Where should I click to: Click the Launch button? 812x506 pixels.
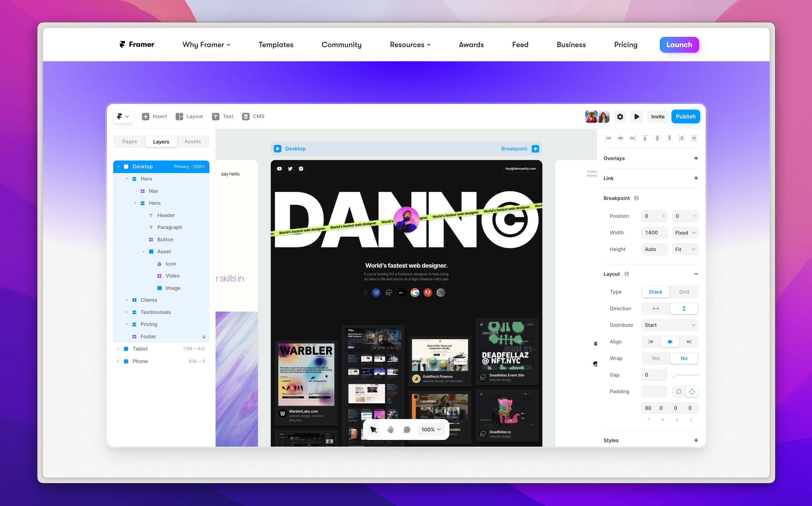[x=679, y=45]
